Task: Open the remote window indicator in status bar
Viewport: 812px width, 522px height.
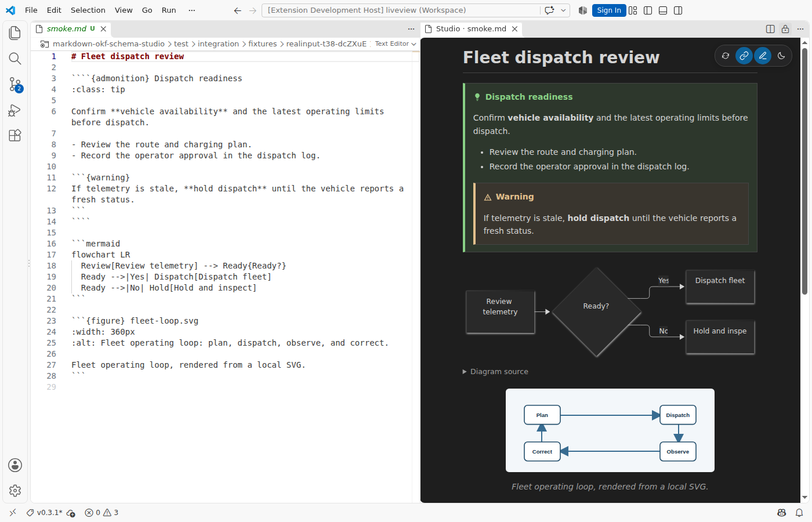Action: 13,513
